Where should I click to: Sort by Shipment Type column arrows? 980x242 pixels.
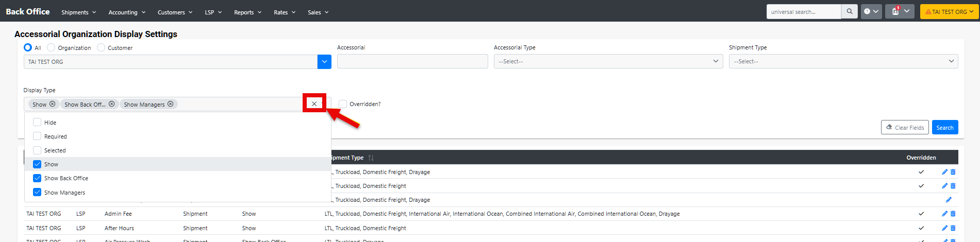pyautogui.click(x=371, y=158)
